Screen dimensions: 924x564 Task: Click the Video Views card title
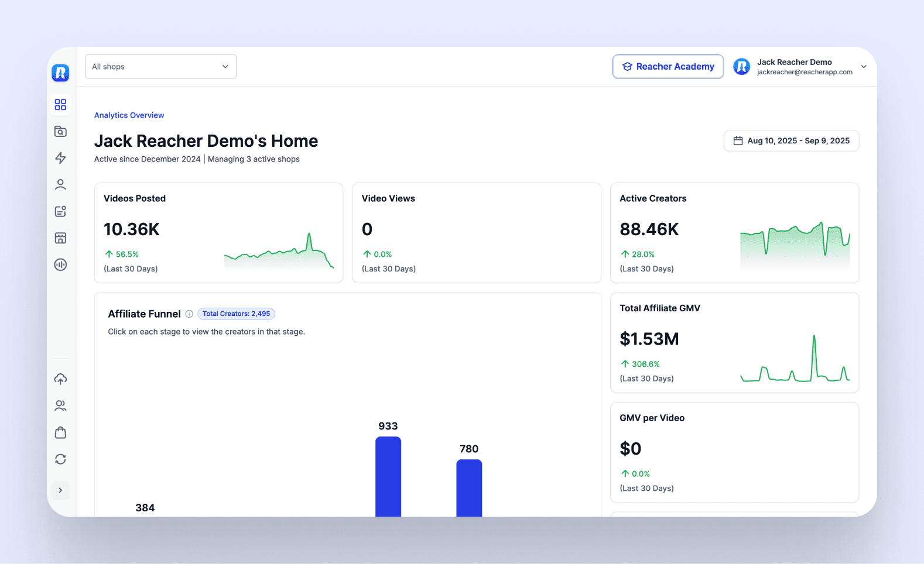click(x=388, y=198)
